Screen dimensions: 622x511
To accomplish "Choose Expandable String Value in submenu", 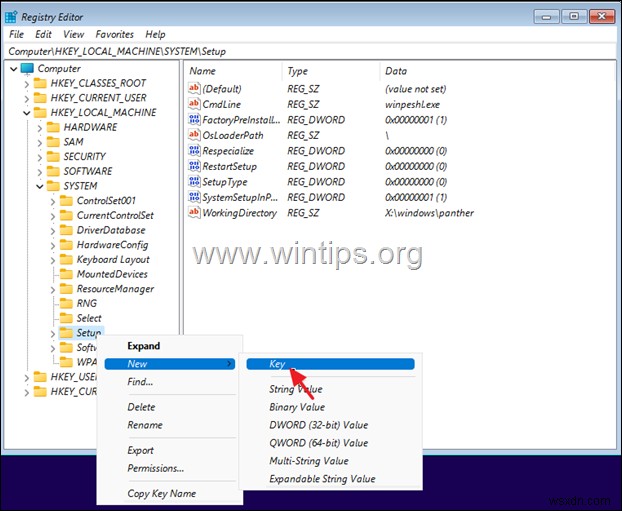I will coord(322,479).
